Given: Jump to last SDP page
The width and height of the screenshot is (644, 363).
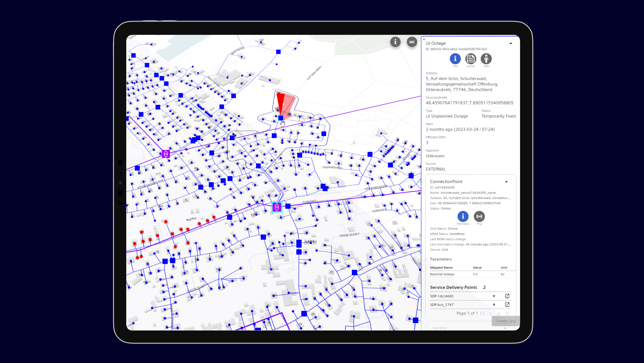Looking at the screenshot, I should (x=507, y=313).
